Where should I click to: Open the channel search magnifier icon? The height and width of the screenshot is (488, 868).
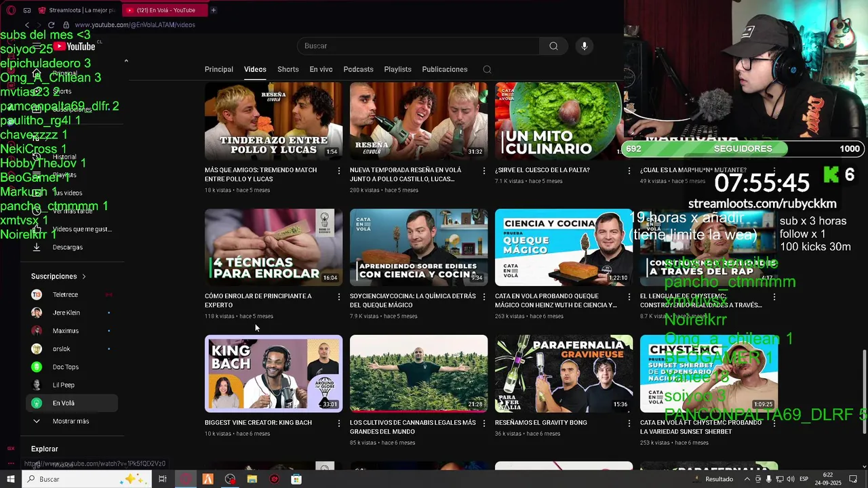coord(487,69)
